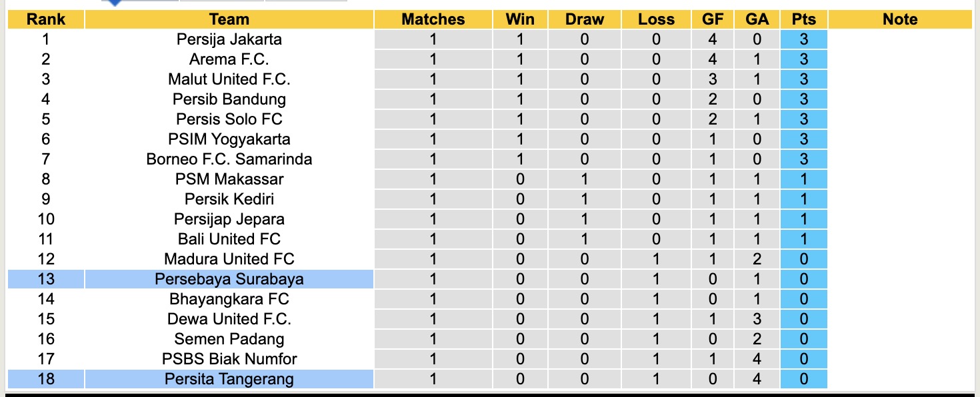
Task: Click the Rank column header
Action: 45,19
